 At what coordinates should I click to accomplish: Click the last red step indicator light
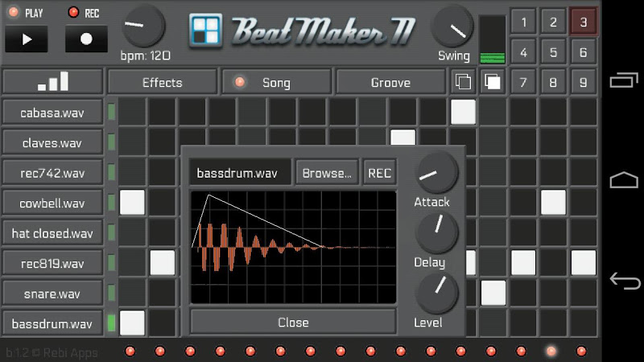pyautogui.click(x=581, y=352)
